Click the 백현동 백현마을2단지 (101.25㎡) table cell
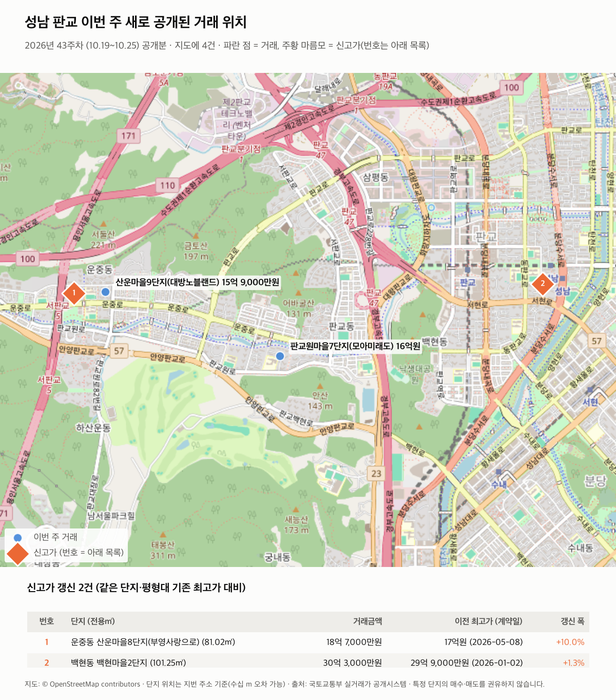 [128, 663]
